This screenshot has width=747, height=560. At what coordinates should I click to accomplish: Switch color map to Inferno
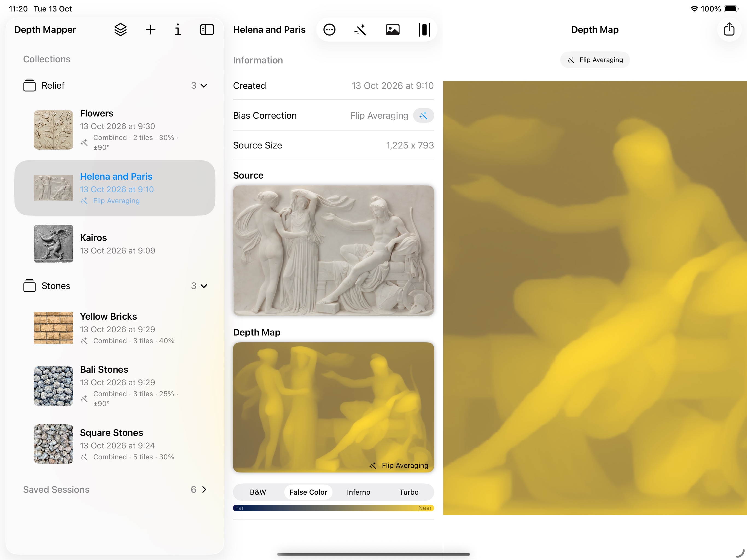pyautogui.click(x=358, y=492)
